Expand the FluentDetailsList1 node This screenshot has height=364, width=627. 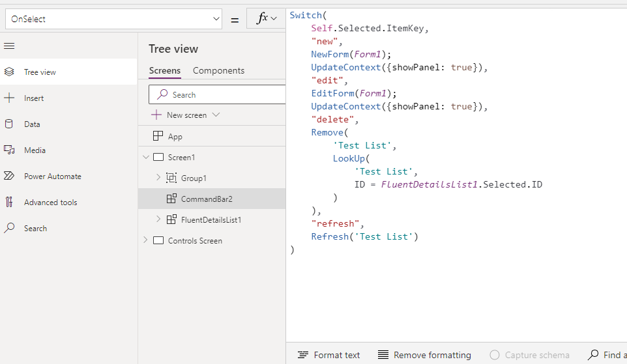(158, 219)
